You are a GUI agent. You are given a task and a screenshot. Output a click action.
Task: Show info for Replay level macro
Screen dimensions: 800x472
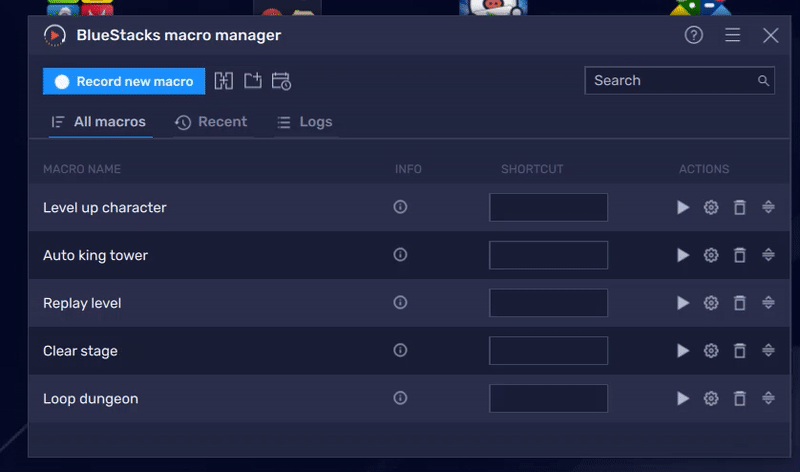(400, 302)
